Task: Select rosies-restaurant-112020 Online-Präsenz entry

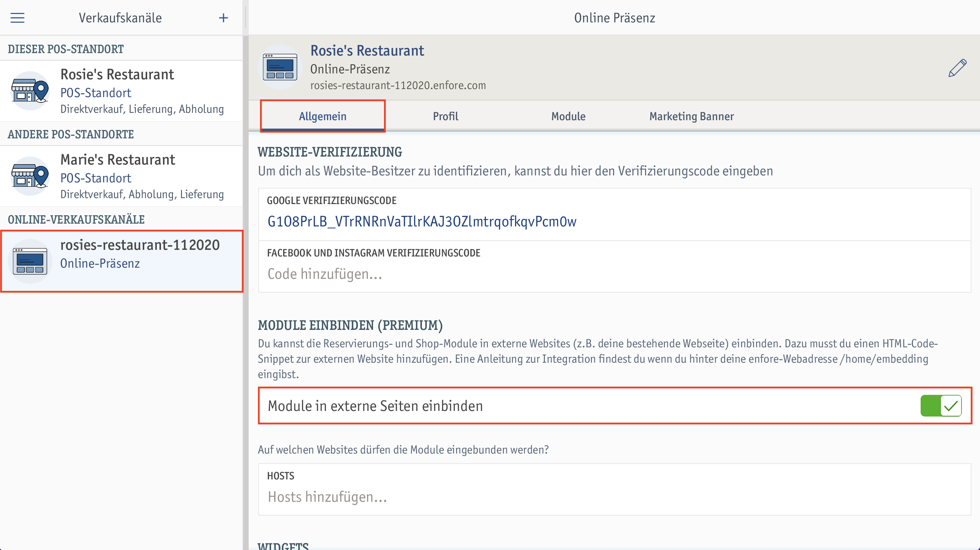Action: click(x=121, y=261)
